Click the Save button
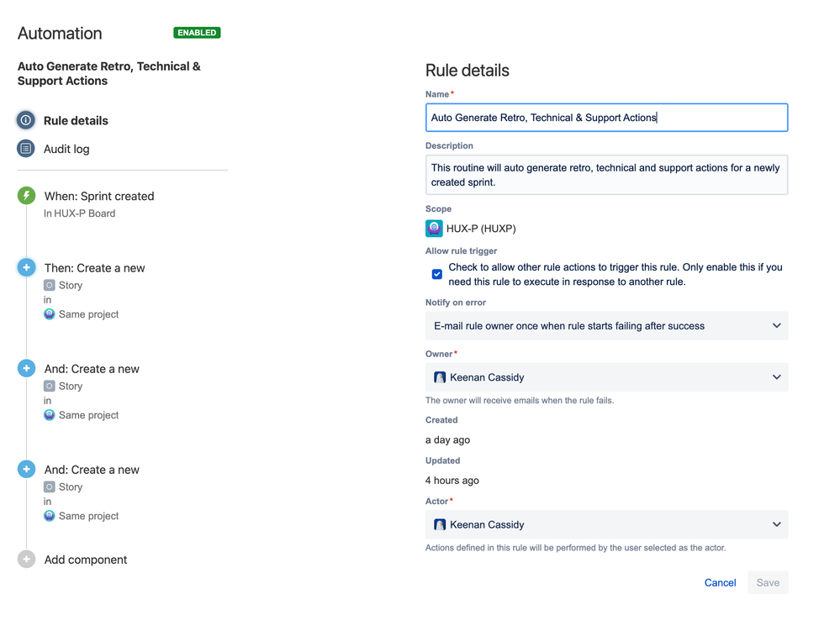This screenshot has height=621, width=840. (768, 582)
